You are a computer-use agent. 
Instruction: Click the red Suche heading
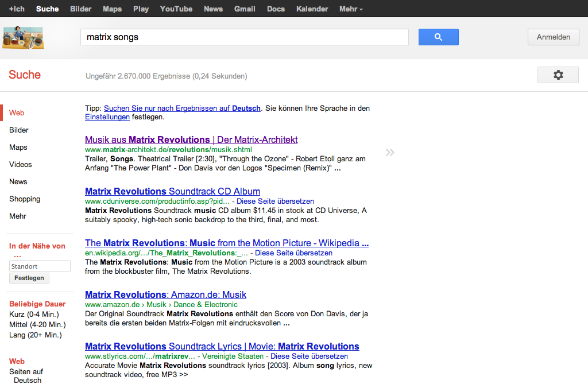[25, 75]
